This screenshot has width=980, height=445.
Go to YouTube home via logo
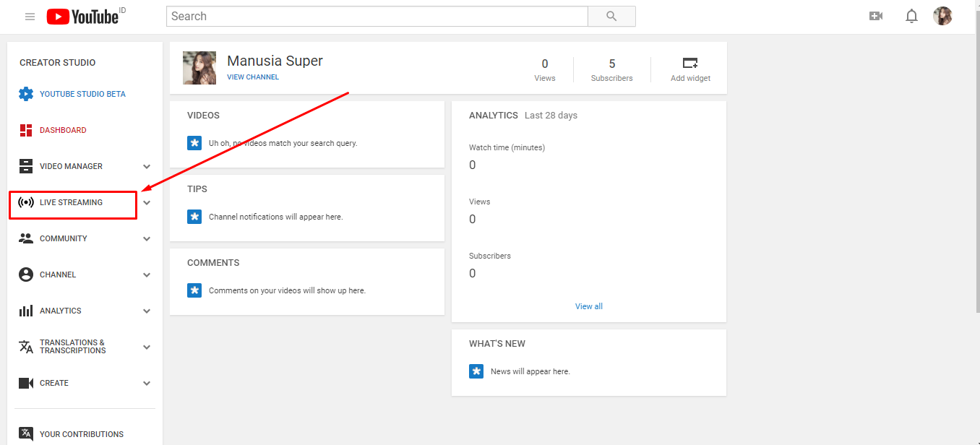pos(82,16)
